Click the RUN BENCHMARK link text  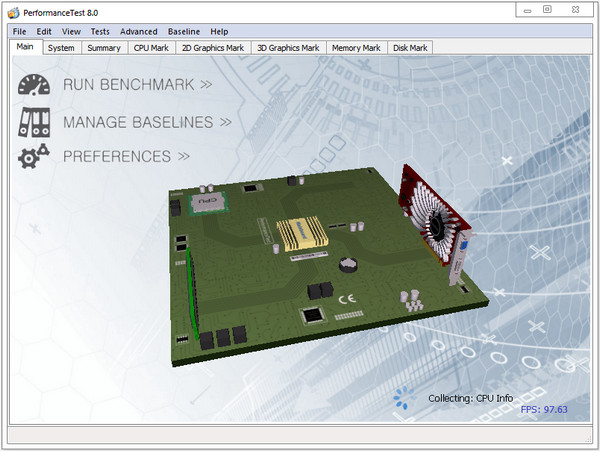tap(137, 85)
